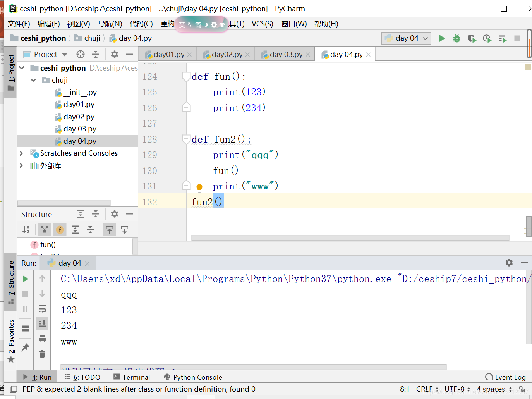Toggle autoscroll to source in Structure
Image resolution: width=532 pixels, height=399 pixels.
110,230
